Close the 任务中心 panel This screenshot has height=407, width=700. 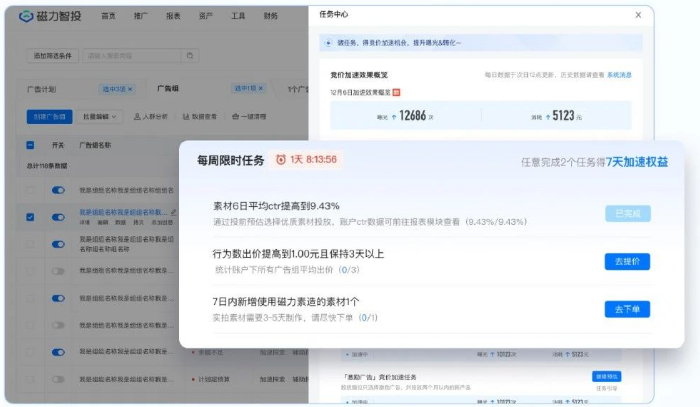coord(638,15)
